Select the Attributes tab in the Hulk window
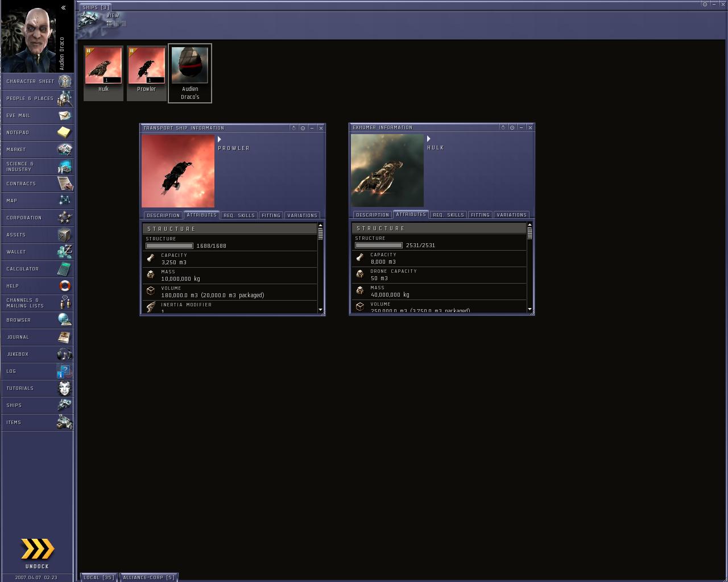This screenshot has width=728, height=582. [x=411, y=215]
